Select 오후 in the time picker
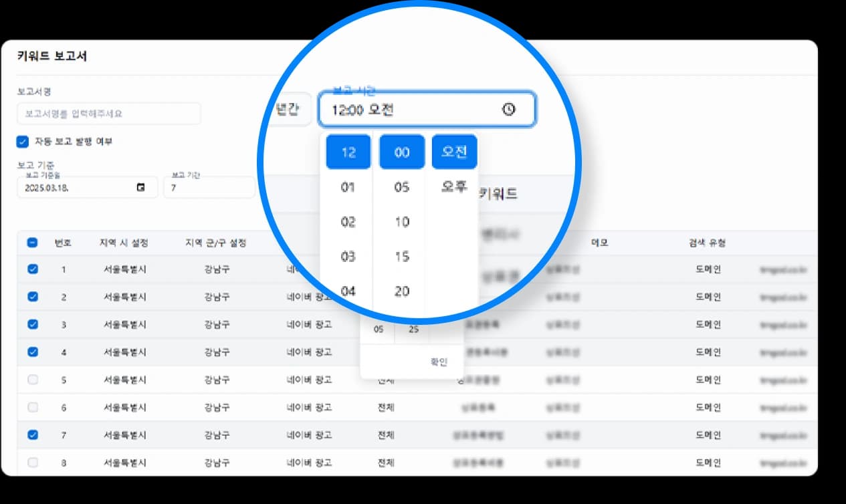 454,187
